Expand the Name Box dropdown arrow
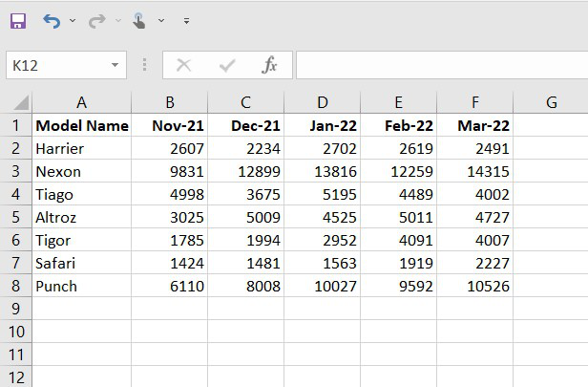Screen dimensions: 588x387 (115, 65)
